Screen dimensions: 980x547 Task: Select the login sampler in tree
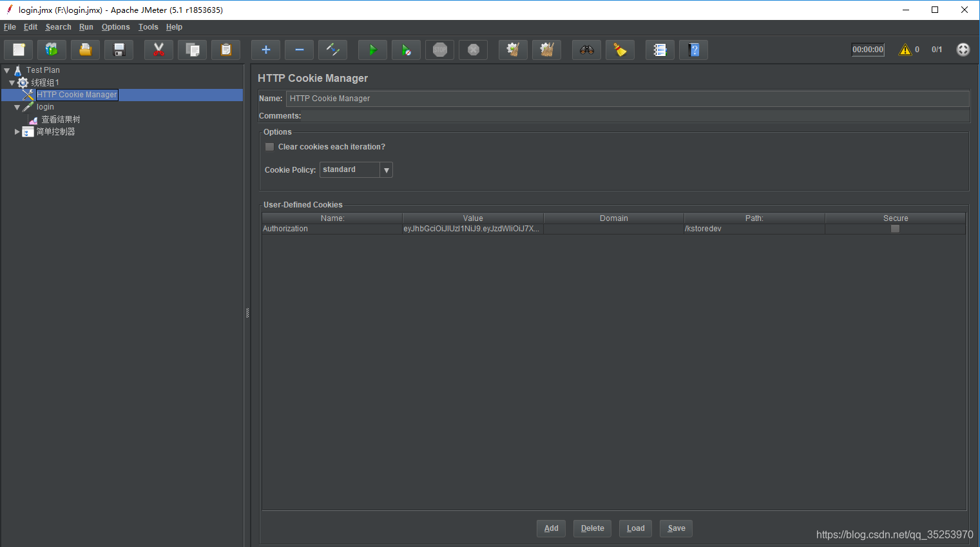(x=45, y=107)
